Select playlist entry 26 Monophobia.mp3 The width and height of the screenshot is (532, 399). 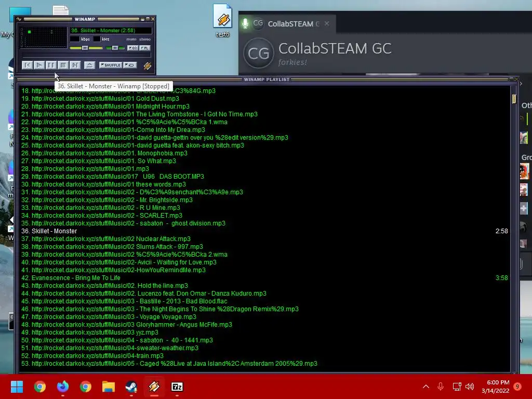click(264, 153)
